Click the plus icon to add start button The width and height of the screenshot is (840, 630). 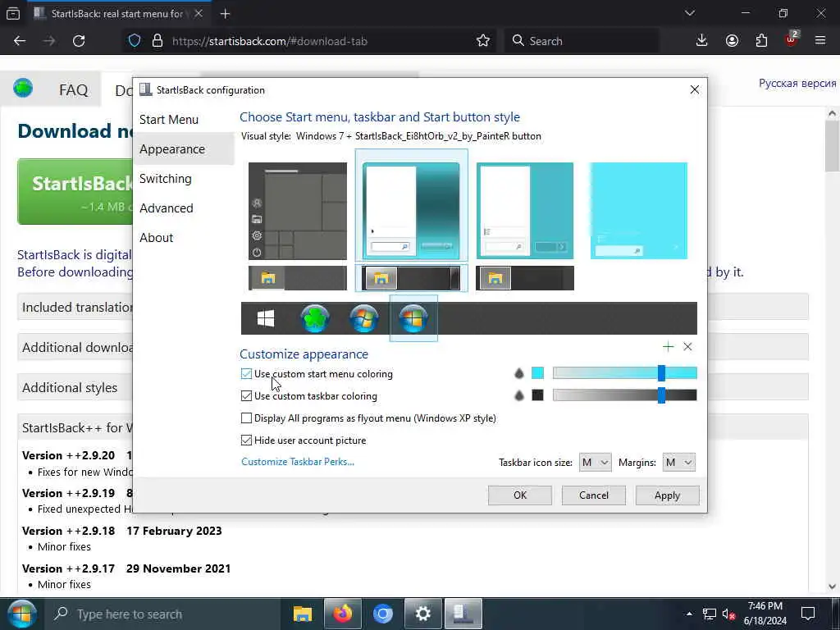(x=668, y=347)
